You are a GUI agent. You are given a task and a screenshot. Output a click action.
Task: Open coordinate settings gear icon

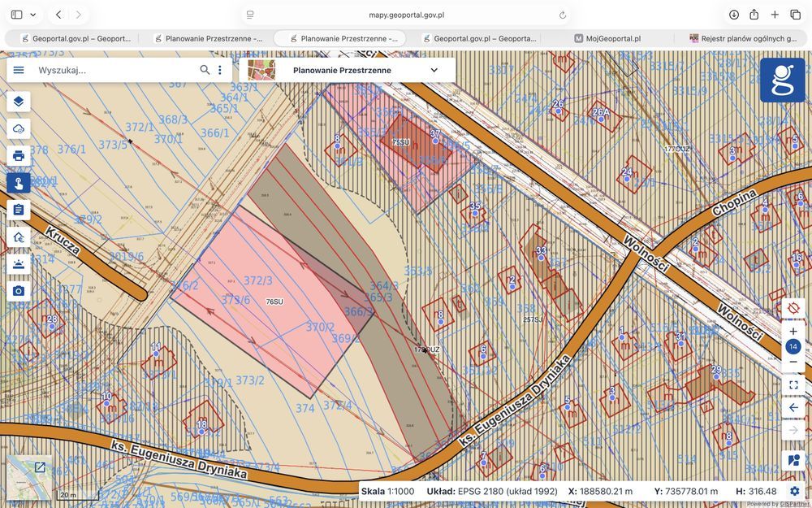tap(794, 491)
